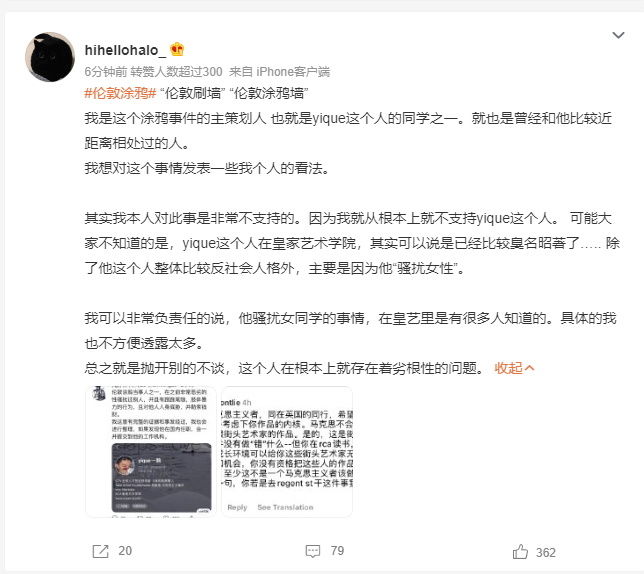Screen dimensions: 644x574
Task: Open the post options chevron menu
Action: click(x=618, y=35)
